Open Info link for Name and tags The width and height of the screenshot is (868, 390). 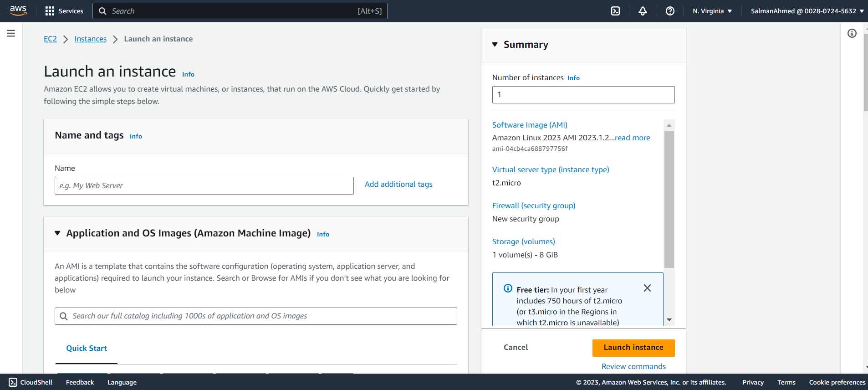tap(136, 136)
